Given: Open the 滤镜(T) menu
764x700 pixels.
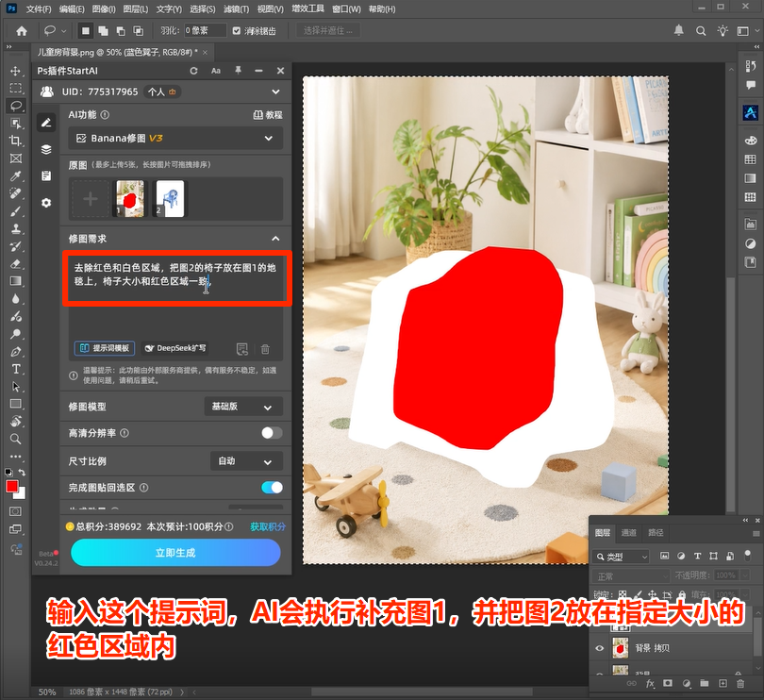Looking at the screenshot, I should click(237, 8).
